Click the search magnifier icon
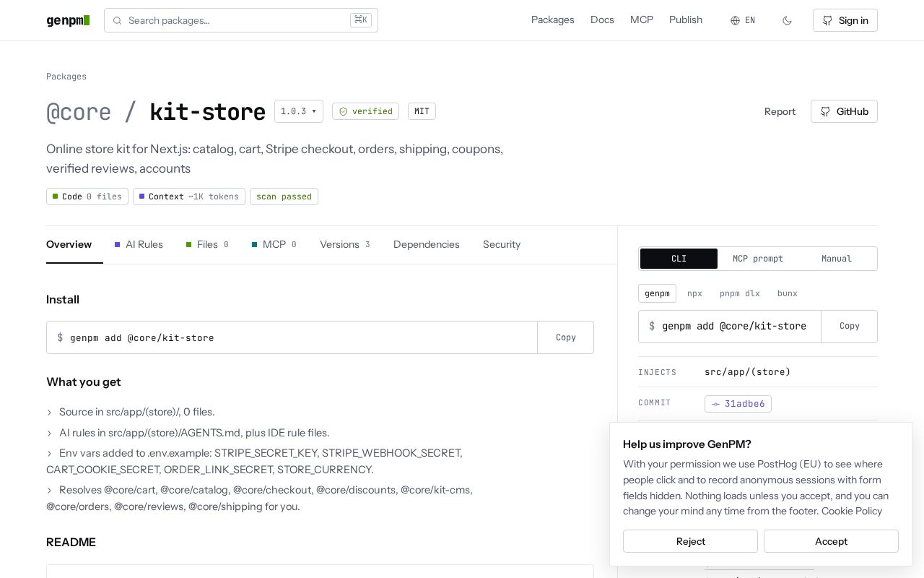 [117, 20]
